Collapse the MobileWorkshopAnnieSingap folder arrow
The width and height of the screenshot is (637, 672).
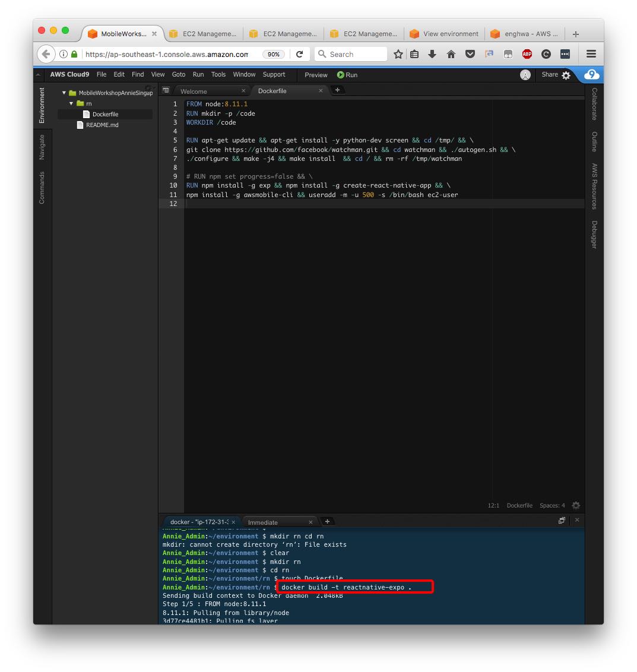[x=64, y=93]
